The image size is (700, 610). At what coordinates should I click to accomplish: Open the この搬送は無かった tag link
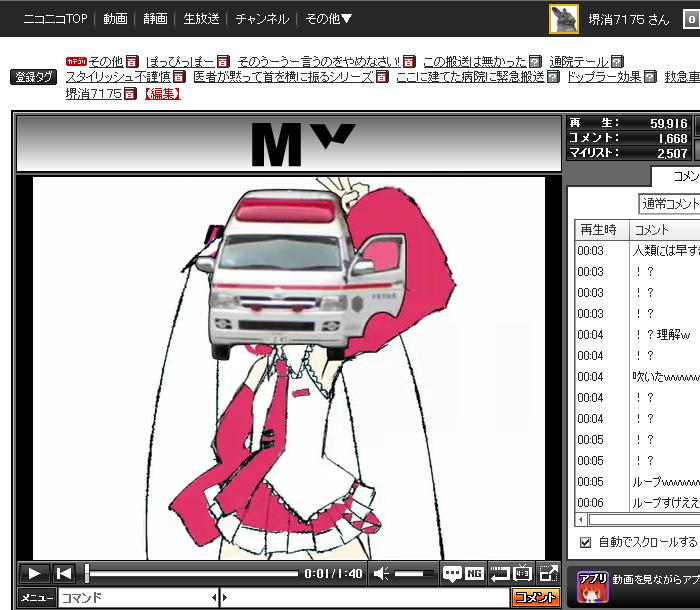click(x=475, y=61)
